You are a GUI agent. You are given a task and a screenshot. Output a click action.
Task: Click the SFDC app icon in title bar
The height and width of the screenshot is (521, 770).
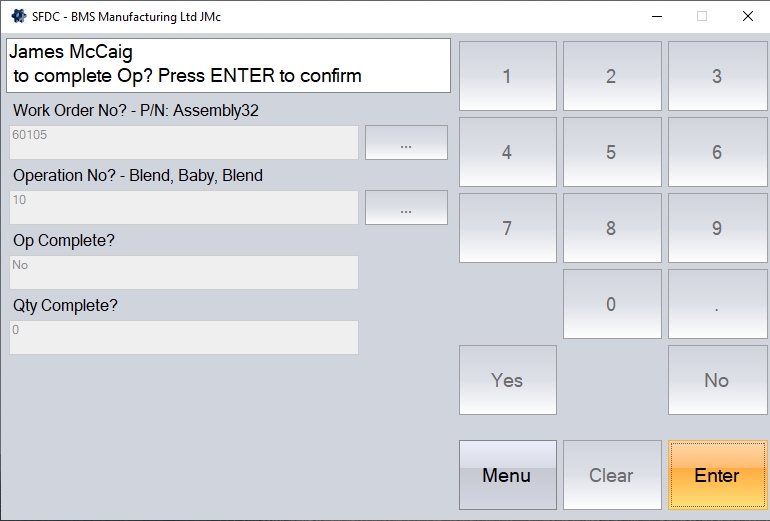pyautogui.click(x=18, y=16)
